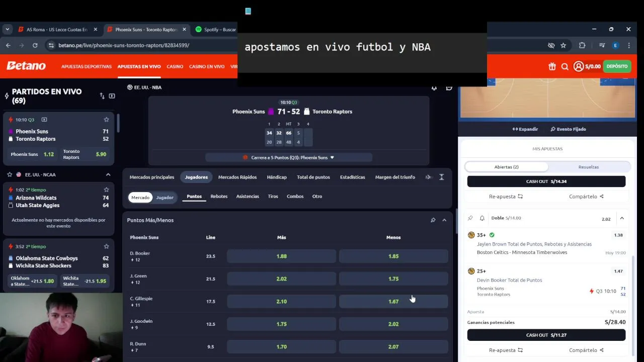Show Resueltas bets

589,167
